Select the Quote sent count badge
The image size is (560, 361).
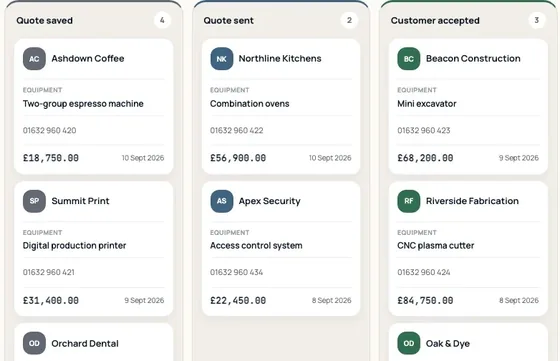[349, 20]
